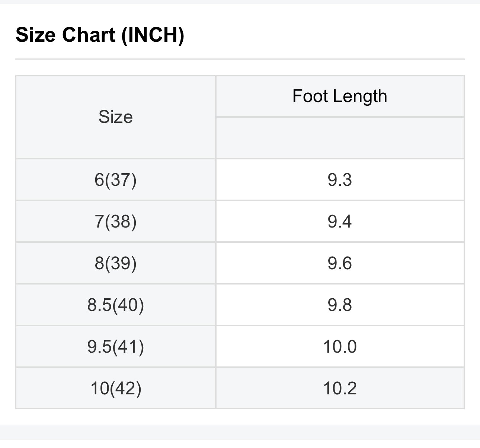Select size 8.5(40) cell
The image size is (480, 448).
pos(116,305)
